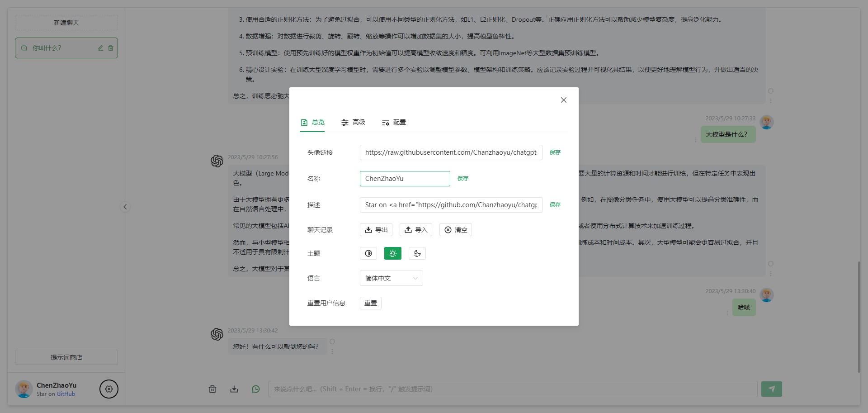Delete the 你叫什么? chat trash icon
Viewport: 868px width, 413px height.
pyautogui.click(x=111, y=48)
